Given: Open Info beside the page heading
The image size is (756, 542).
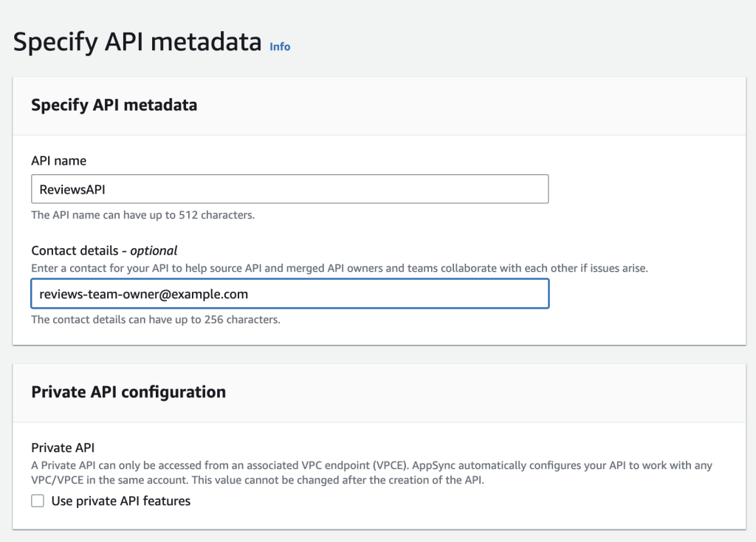Looking at the screenshot, I should tap(280, 47).
